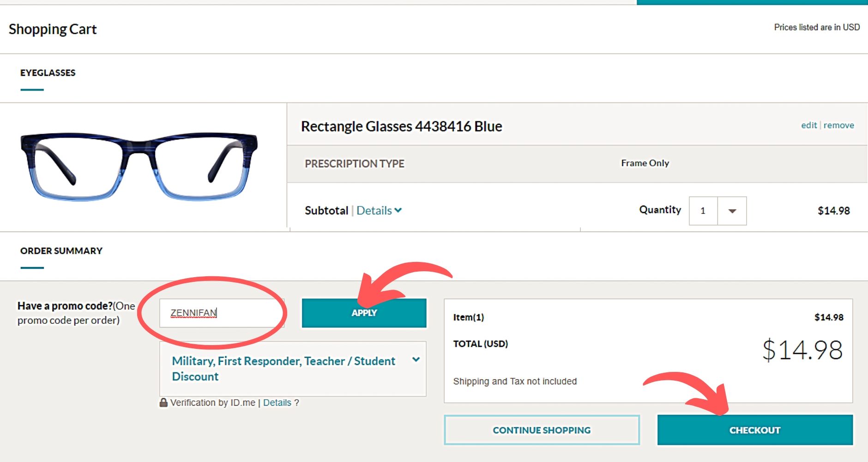Expand the chevron next to Subtotal Details
This screenshot has width=868, height=462.
click(x=398, y=210)
